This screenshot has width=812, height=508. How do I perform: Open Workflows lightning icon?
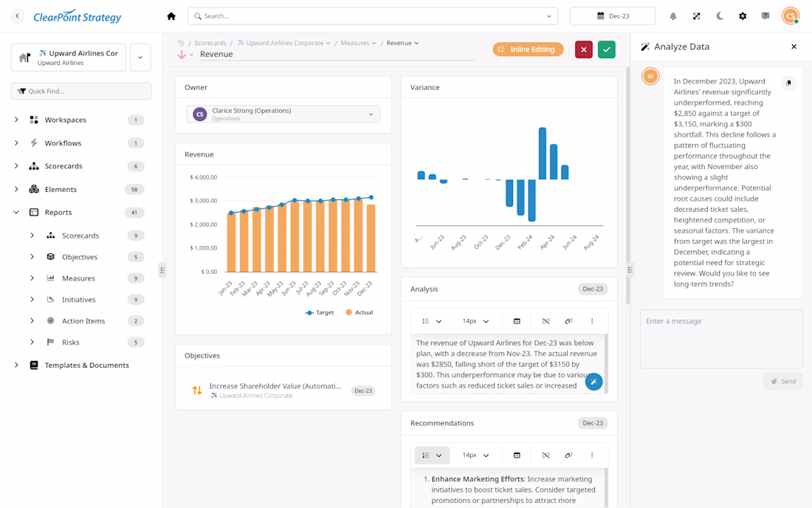point(34,143)
